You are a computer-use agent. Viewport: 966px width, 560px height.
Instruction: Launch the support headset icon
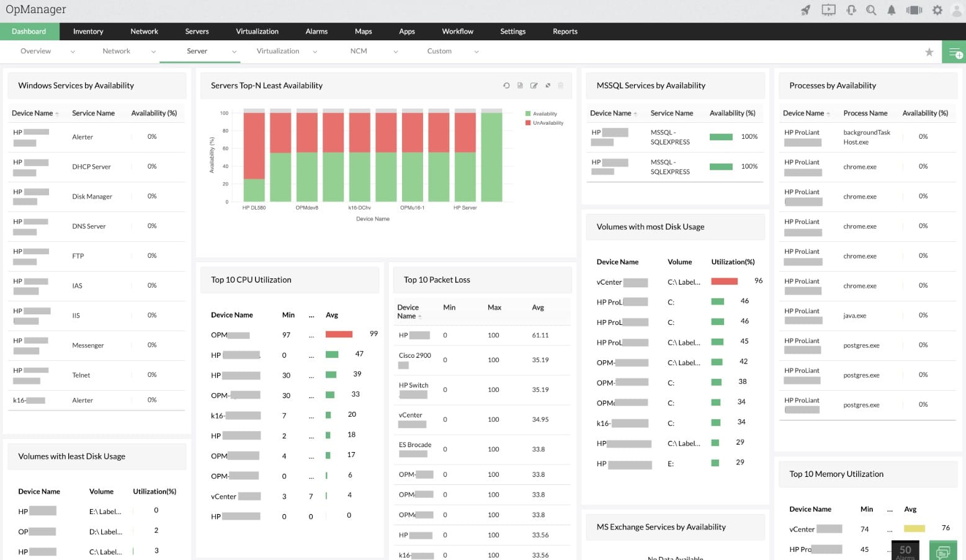[851, 9]
